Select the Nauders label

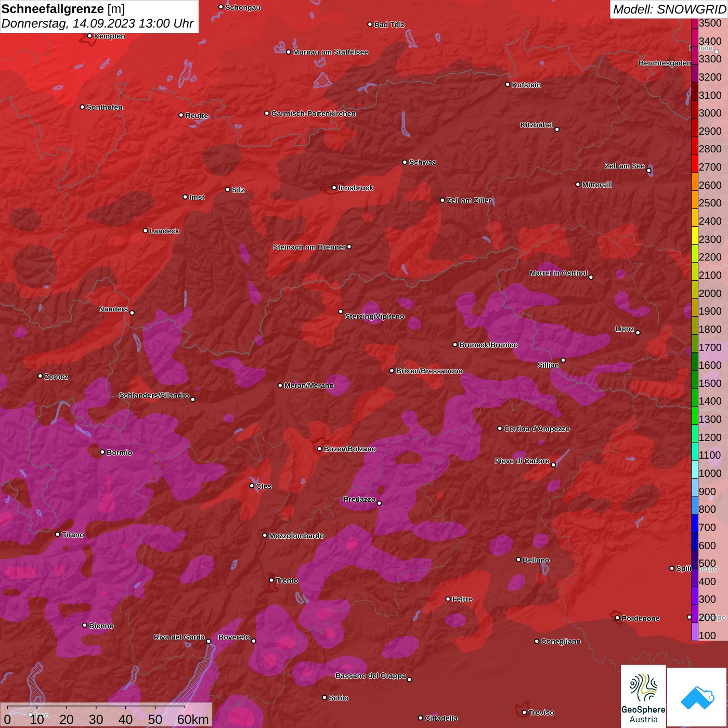coord(113,309)
